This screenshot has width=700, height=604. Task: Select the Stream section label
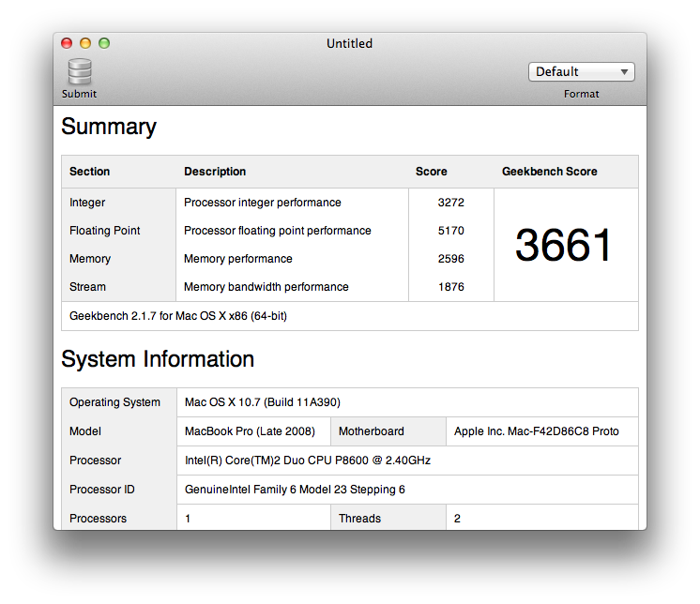pyautogui.click(x=87, y=287)
